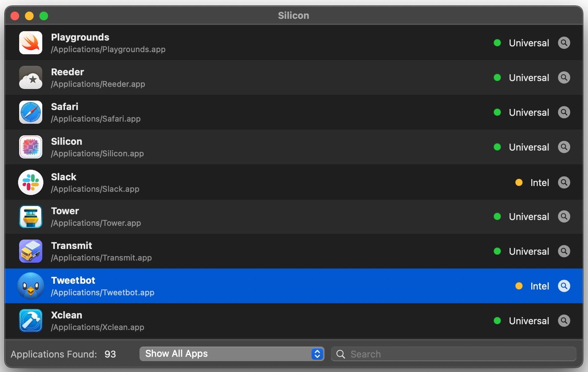The height and width of the screenshot is (372, 588).
Task: Click the Universal label for Silicon
Action: point(529,147)
